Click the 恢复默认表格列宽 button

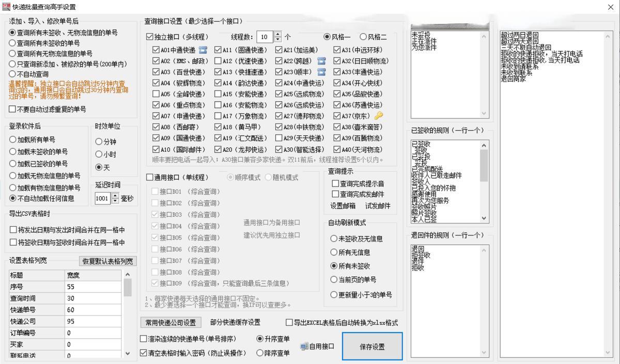pyautogui.click(x=106, y=261)
